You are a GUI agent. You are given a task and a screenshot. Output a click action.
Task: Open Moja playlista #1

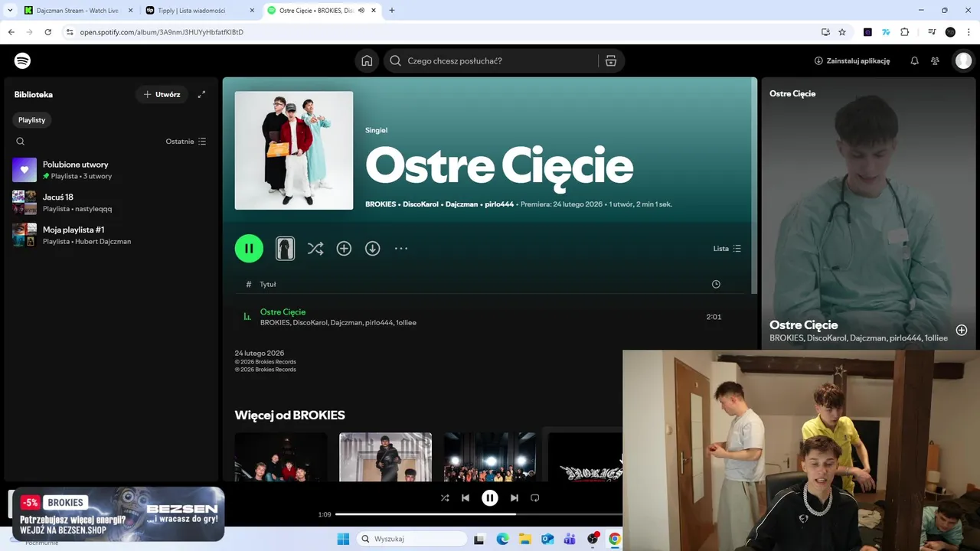112,235
